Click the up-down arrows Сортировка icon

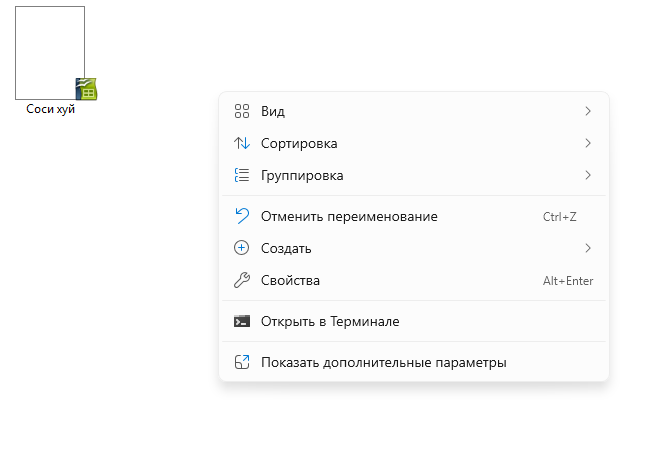[x=241, y=143]
